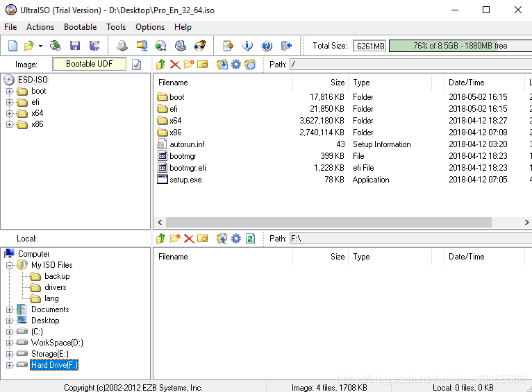Open the Options menu
The width and height of the screenshot is (532, 392).
click(150, 27)
